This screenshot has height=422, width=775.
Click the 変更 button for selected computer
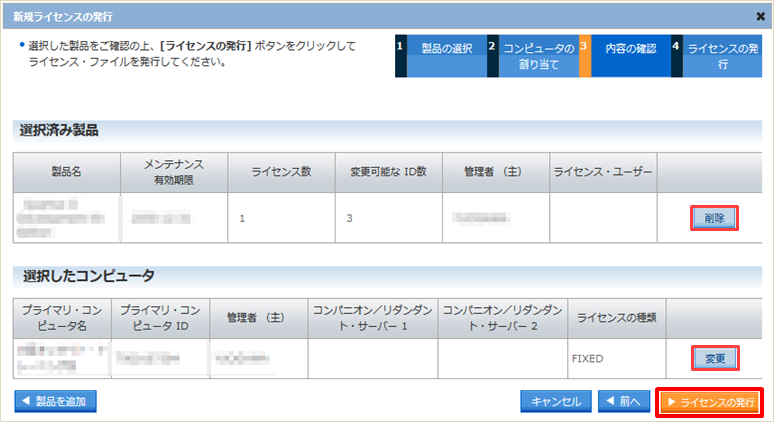tap(715, 358)
